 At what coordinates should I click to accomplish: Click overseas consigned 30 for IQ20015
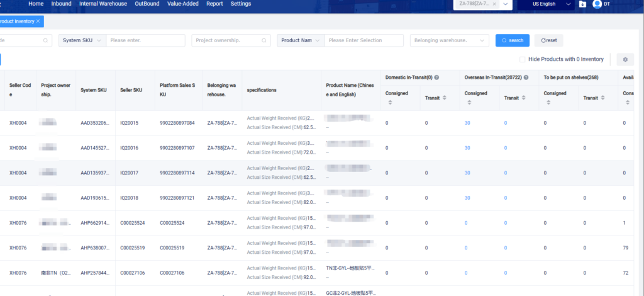467,123
